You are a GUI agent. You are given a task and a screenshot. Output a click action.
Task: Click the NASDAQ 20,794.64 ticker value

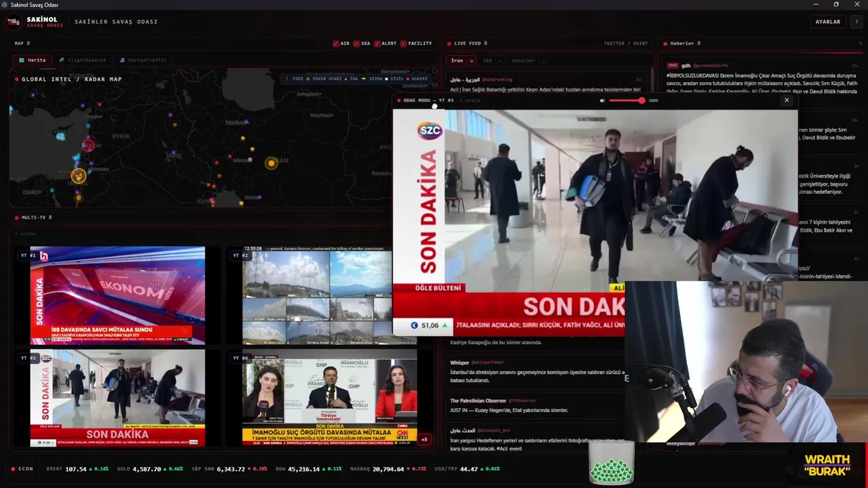389,469
